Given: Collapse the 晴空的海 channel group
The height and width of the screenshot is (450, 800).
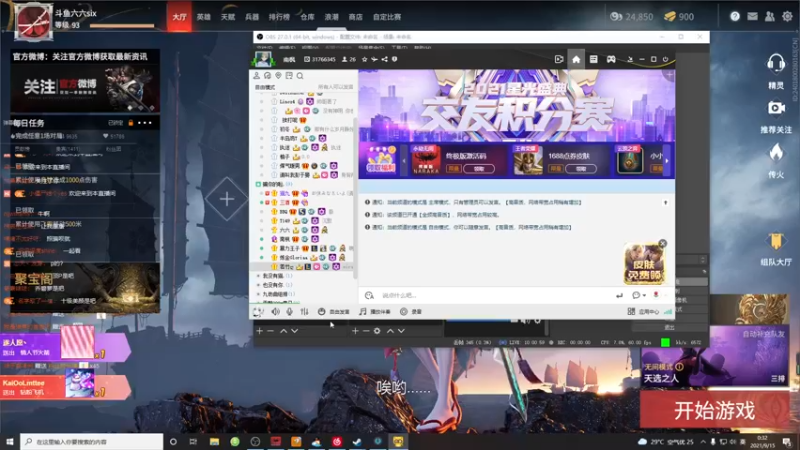Looking at the screenshot, I should coord(258,184).
